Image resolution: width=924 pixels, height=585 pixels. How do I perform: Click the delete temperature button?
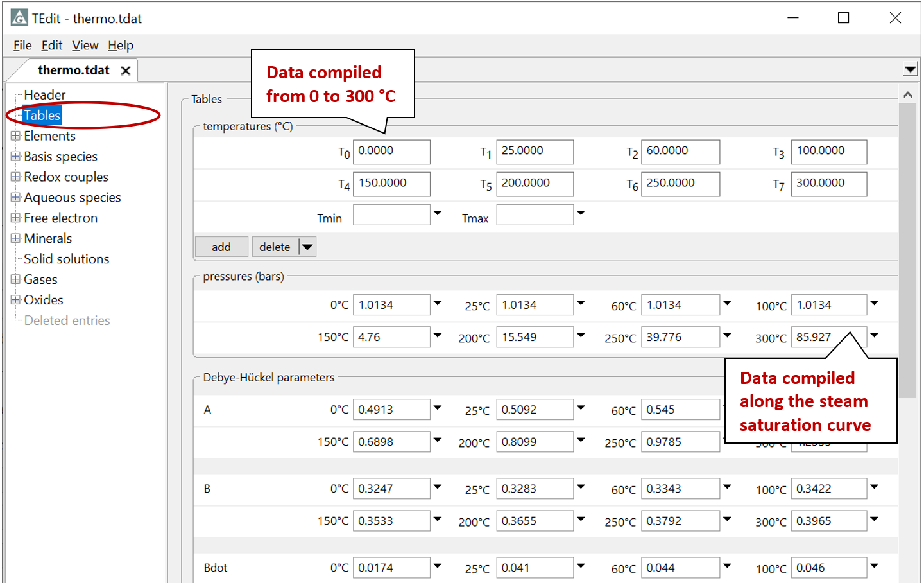[x=275, y=247]
